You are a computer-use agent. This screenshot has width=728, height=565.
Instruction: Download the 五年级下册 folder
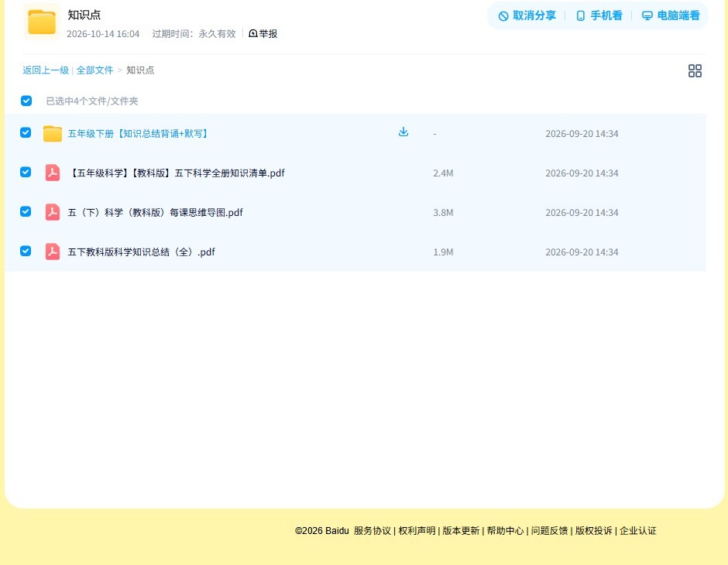403,132
